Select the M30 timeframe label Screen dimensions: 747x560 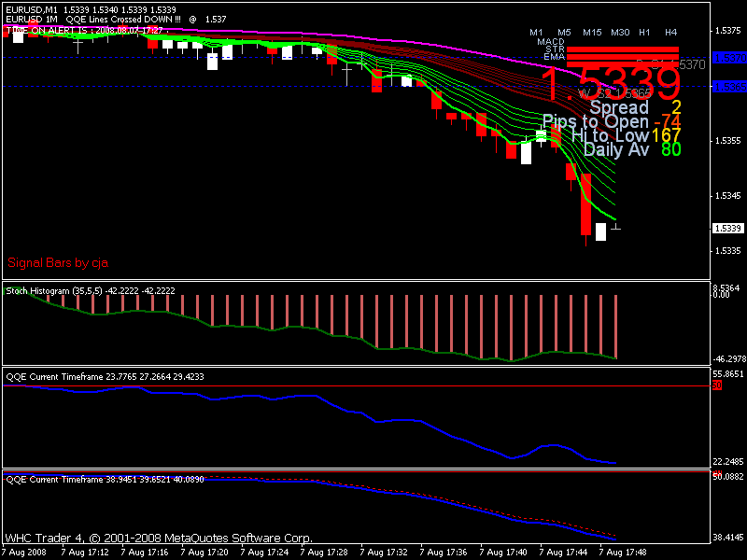pyautogui.click(x=620, y=33)
